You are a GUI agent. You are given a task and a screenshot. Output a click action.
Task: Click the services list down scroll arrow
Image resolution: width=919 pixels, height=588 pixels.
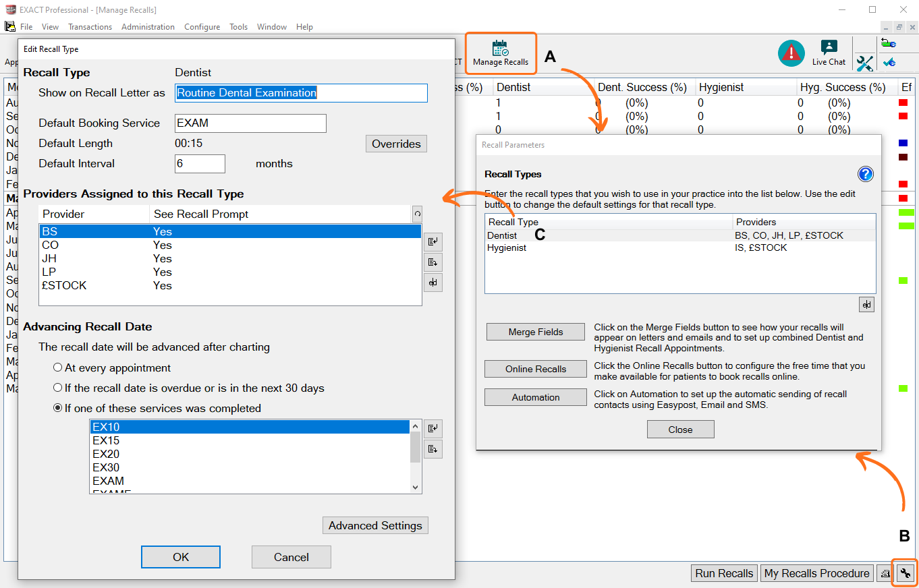[x=415, y=488]
